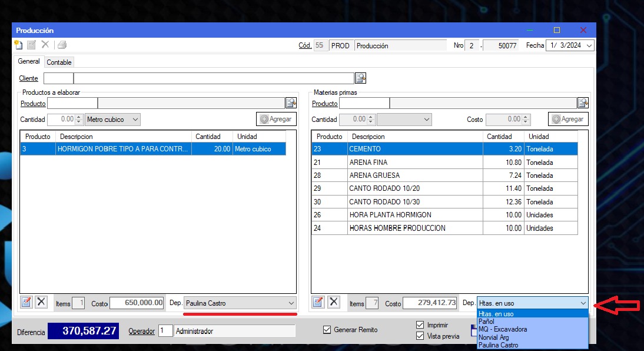
Task: Open client search lookup icon beside Cliente field
Action: click(x=361, y=78)
